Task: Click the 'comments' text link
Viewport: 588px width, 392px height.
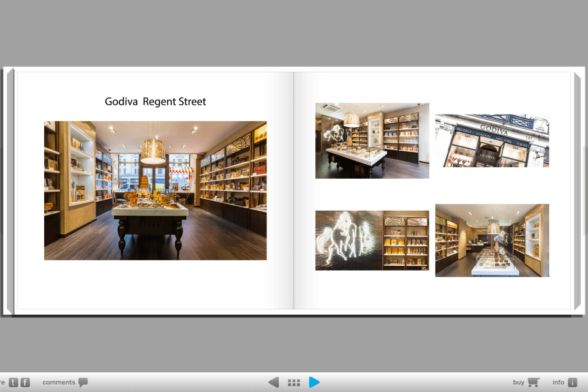Action: [x=59, y=382]
